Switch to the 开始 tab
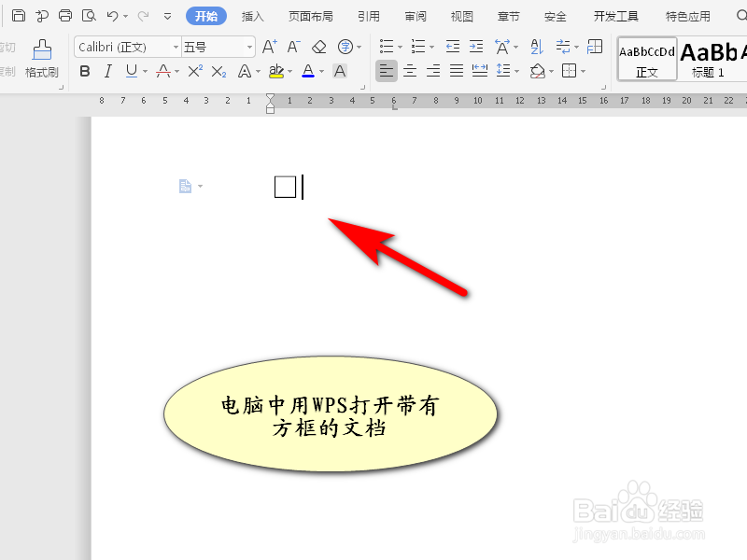Image resolution: width=747 pixels, height=560 pixels. (206, 16)
